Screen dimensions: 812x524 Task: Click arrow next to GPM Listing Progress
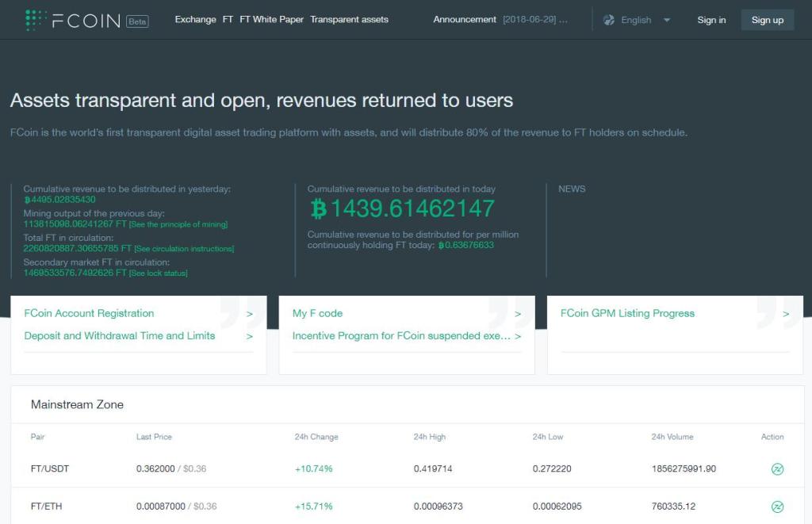786,314
